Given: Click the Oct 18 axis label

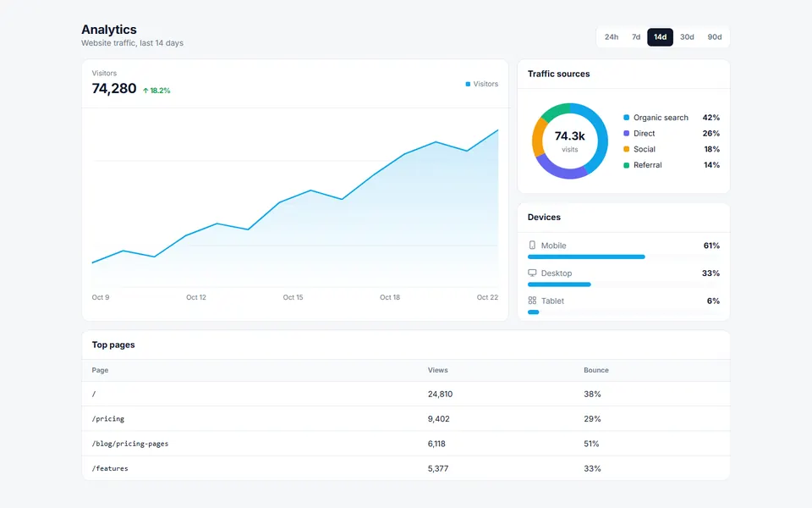Looking at the screenshot, I should point(389,297).
